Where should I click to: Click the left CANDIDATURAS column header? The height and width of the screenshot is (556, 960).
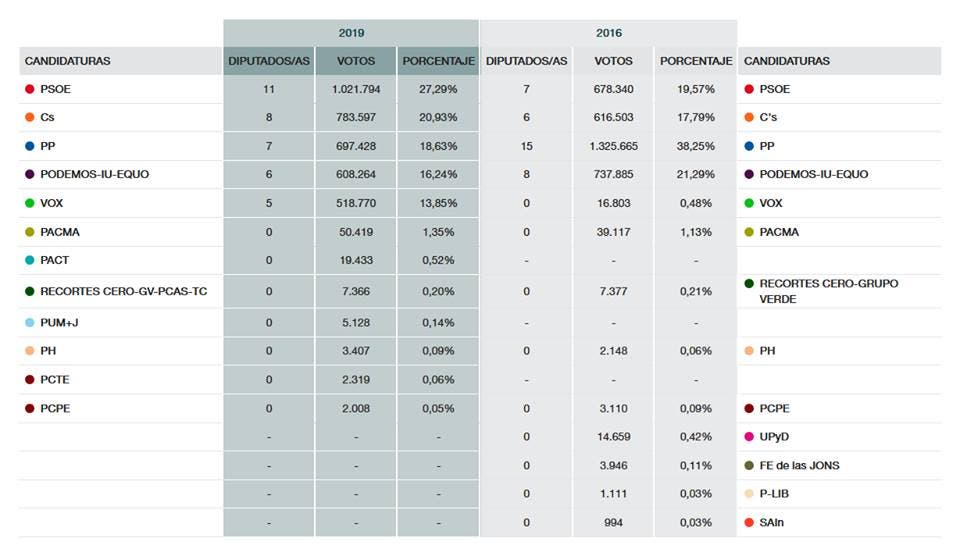pos(67,61)
